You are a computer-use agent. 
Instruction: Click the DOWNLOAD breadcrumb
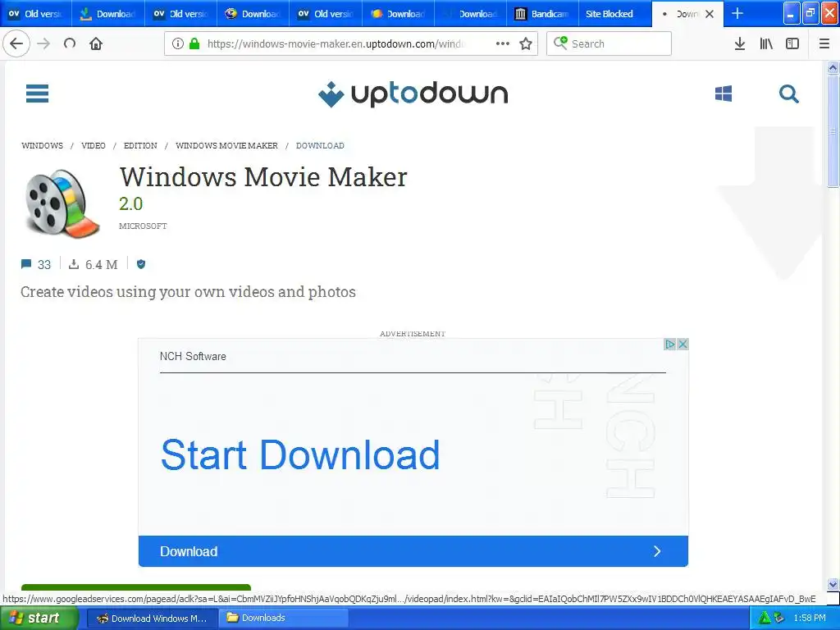[320, 146]
